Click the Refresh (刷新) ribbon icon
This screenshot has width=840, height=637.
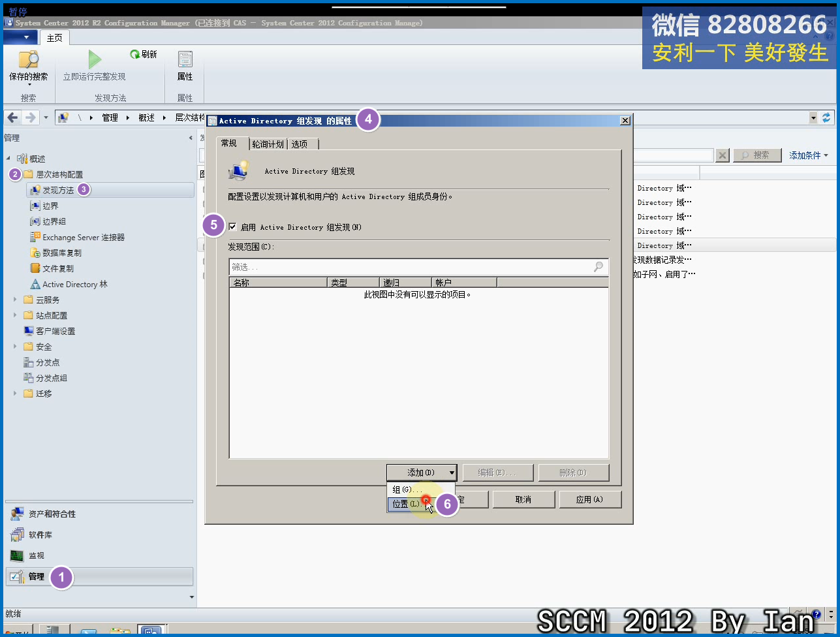point(144,55)
